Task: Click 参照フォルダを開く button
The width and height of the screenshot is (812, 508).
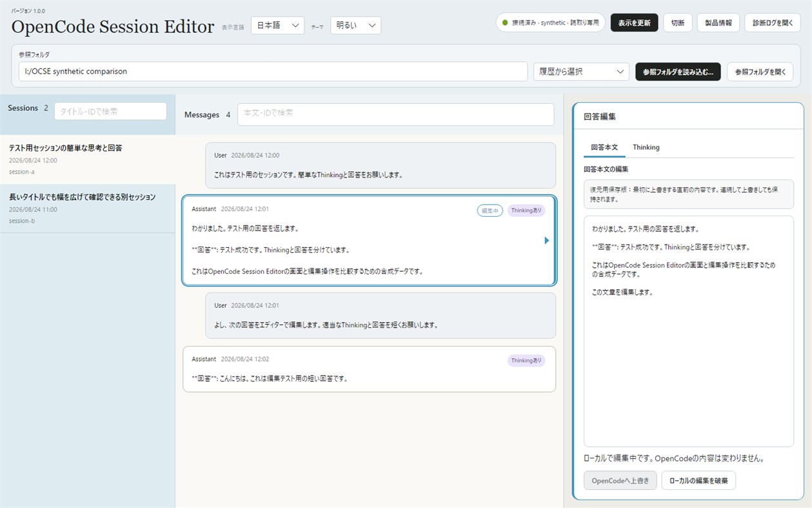Action: point(760,72)
